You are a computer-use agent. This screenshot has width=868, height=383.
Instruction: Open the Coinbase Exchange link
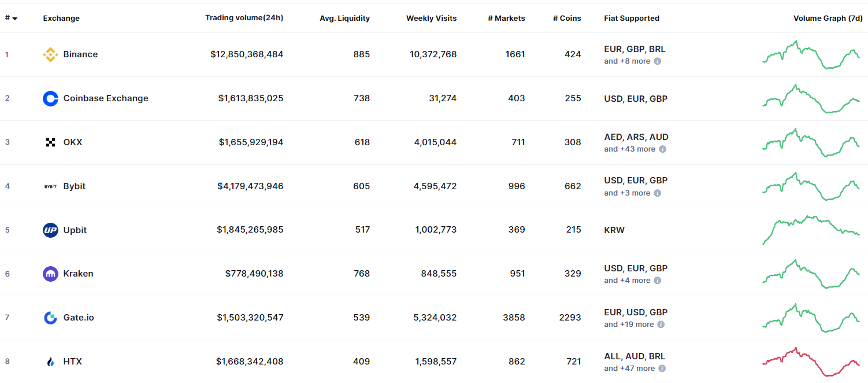(x=106, y=98)
